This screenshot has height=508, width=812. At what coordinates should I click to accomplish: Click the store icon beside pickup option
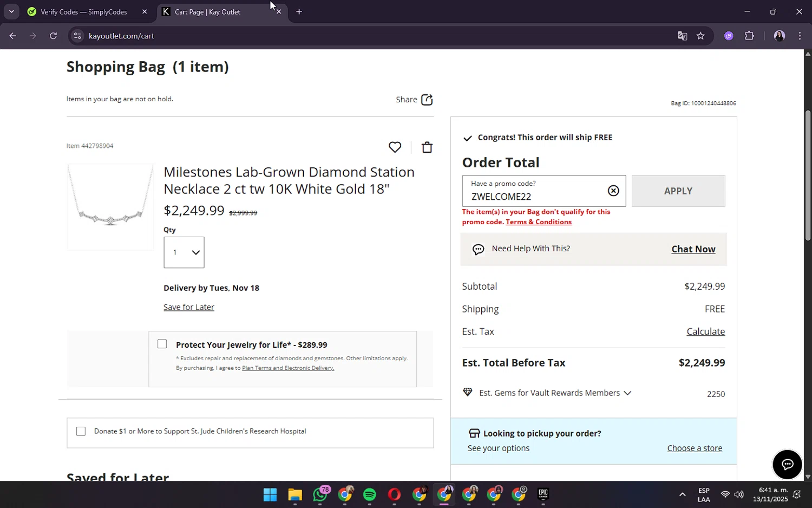coord(474,433)
